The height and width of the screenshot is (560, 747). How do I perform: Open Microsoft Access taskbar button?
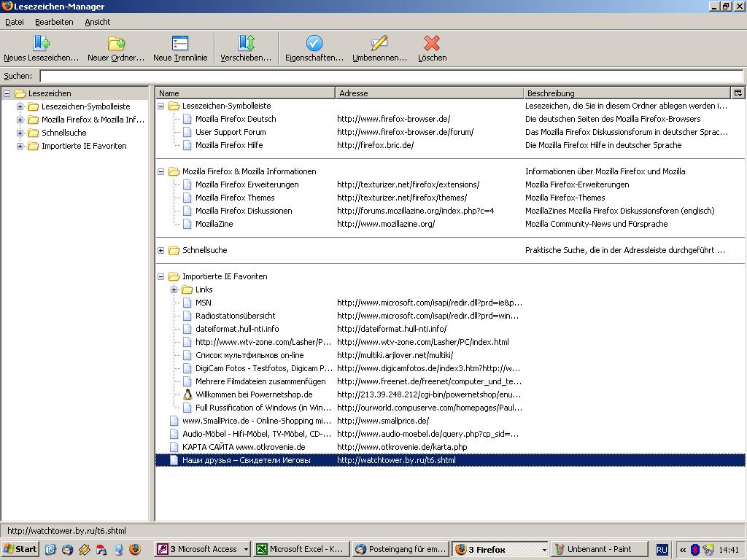(x=203, y=549)
